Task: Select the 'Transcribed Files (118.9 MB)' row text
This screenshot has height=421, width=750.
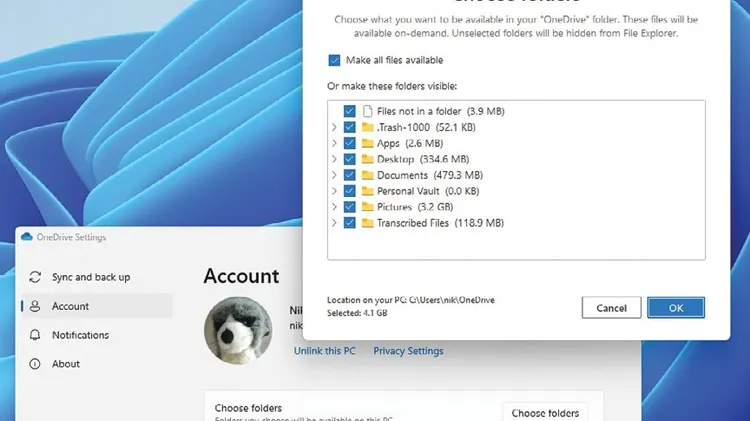Action: click(x=441, y=223)
